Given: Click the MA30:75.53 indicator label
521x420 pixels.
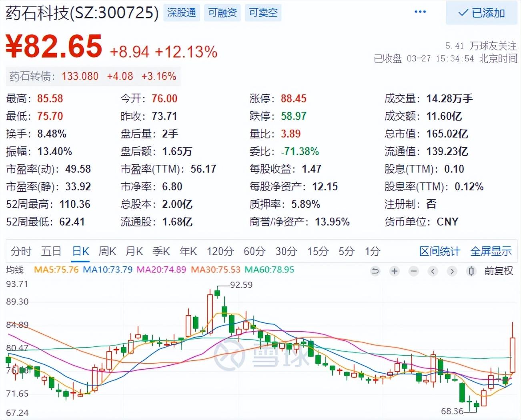Looking at the screenshot, I should click(x=215, y=270).
